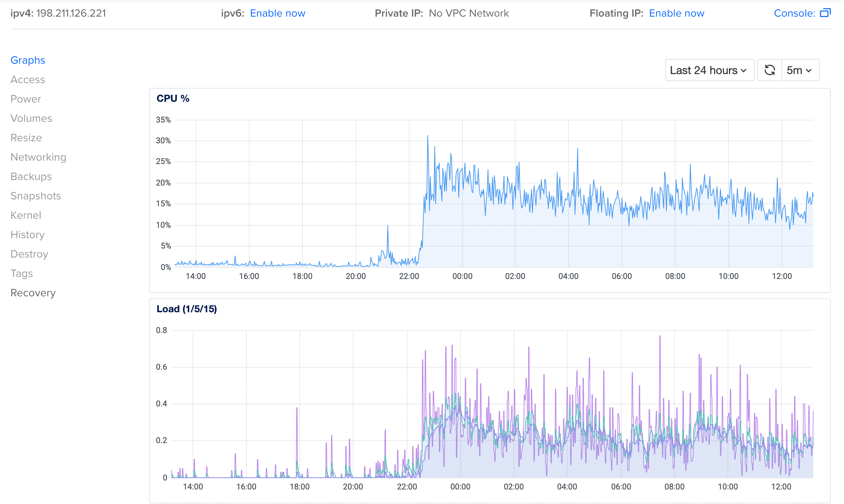This screenshot has width=844, height=504.
Task: Open the Recovery section
Action: pyautogui.click(x=33, y=293)
